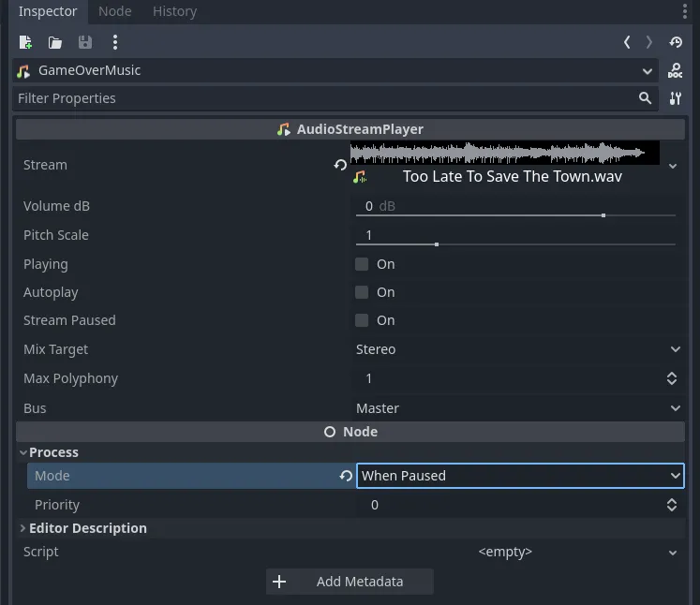
Task: Click the Pitch Scale value field
Action: click(515, 235)
